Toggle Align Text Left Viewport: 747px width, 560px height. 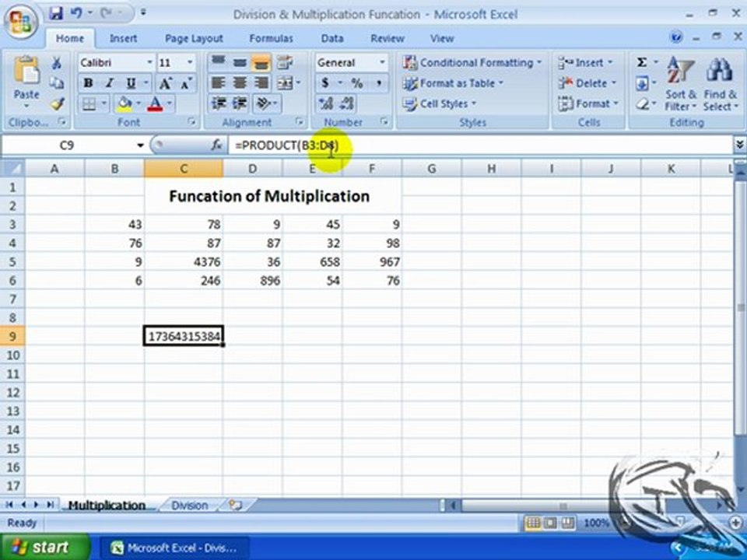[218, 83]
